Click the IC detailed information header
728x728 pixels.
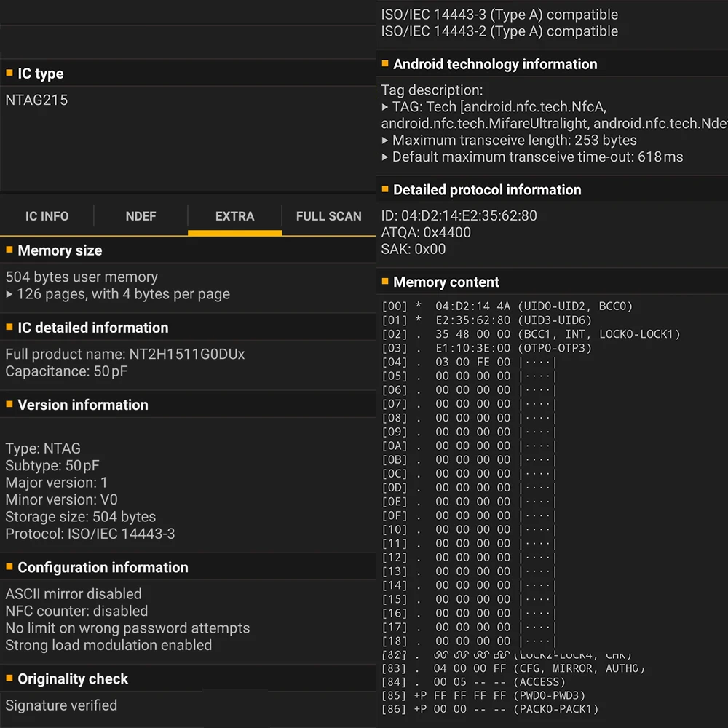(188, 328)
